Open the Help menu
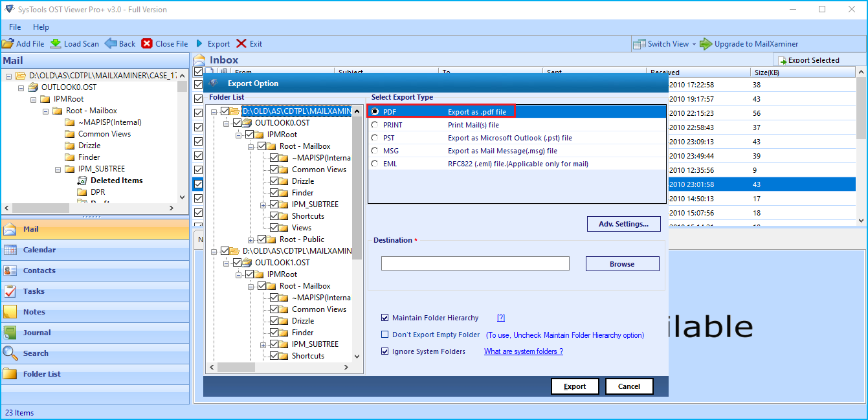Viewport: 868px width, 420px height. point(41,27)
